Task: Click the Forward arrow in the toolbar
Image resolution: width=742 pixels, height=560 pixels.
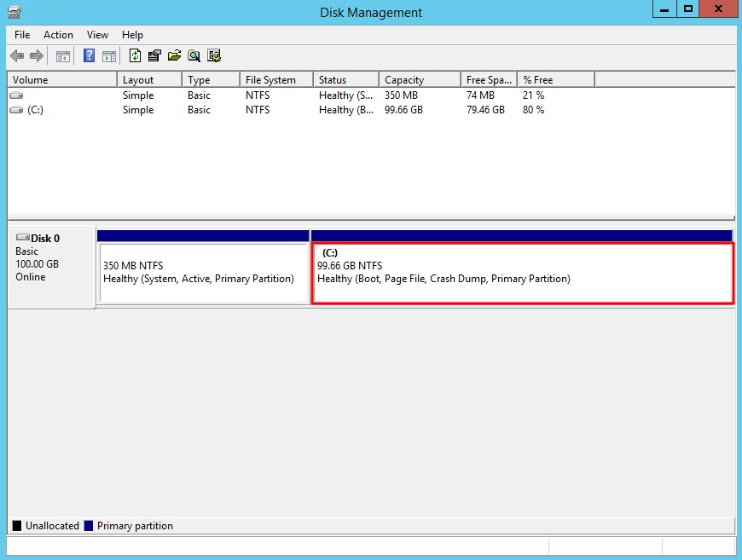Action: (x=37, y=56)
